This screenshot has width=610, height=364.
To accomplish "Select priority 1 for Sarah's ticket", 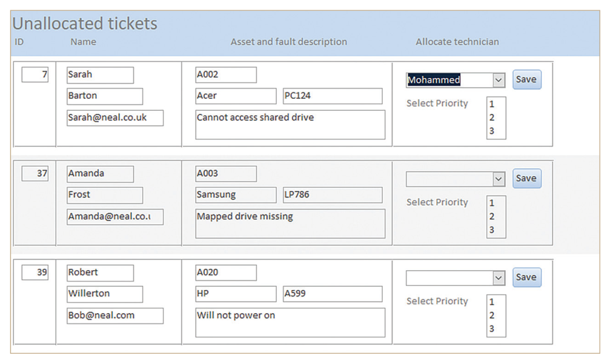I will pos(492,104).
